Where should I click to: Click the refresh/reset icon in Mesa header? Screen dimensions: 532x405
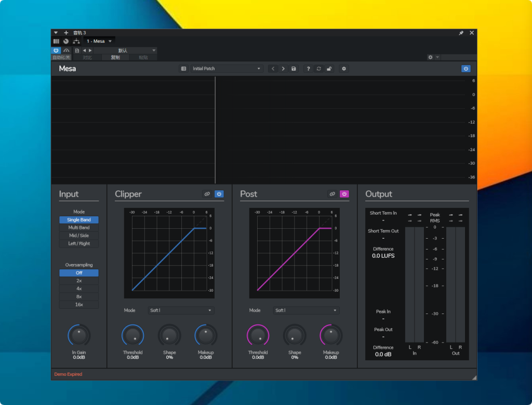pos(318,69)
